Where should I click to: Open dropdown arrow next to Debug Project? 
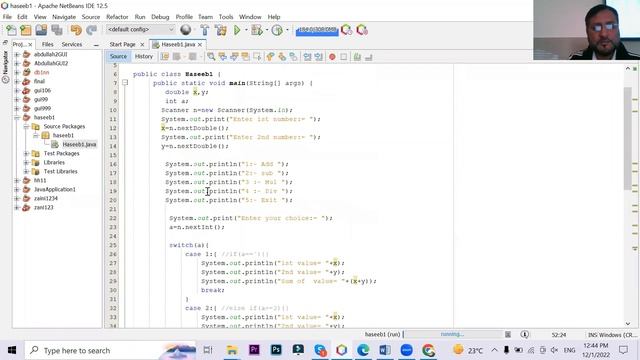coord(267,30)
